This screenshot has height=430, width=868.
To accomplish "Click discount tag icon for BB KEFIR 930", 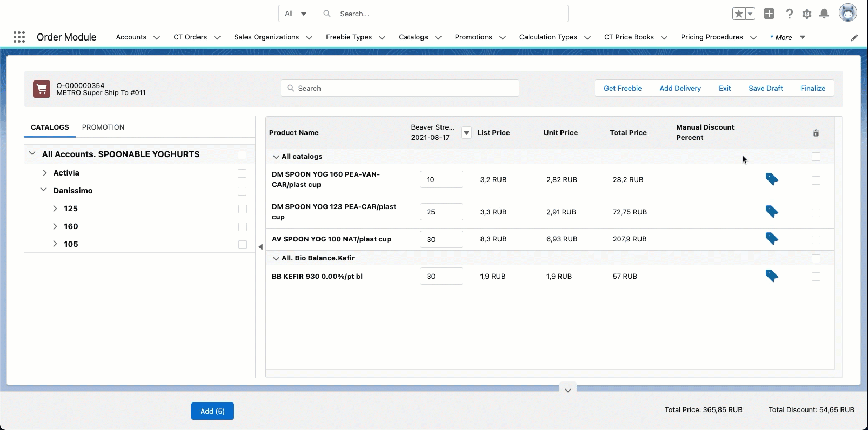I will click(x=772, y=276).
